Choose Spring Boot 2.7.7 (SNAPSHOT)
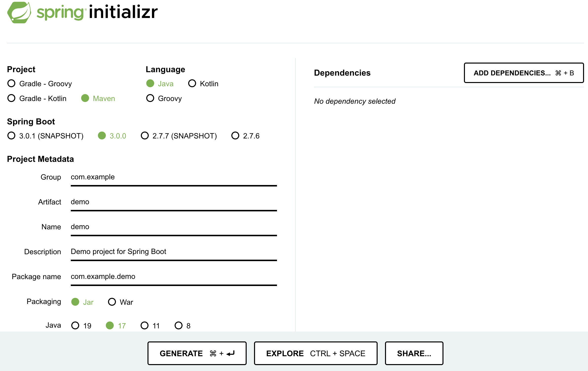The width and height of the screenshot is (588, 371). [145, 136]
